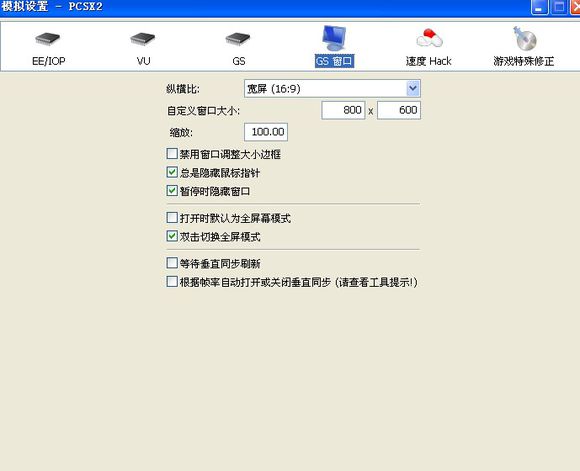Enable 禁用窗口调整大小边框 checkbox
Image resolution: width=580 pixels, height=471 pixels.
click(172, 154)
